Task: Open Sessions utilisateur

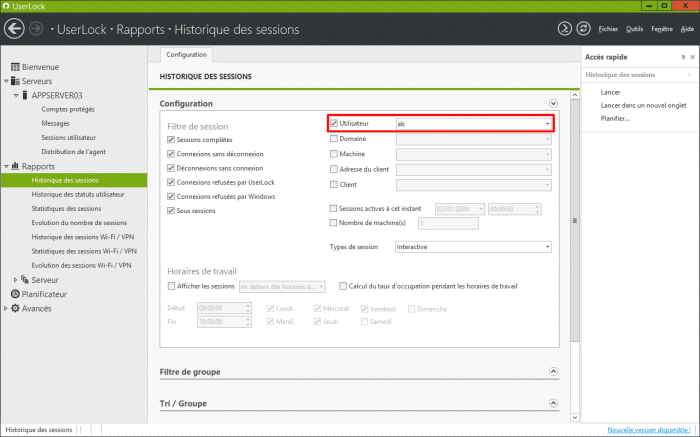Action: point(69,138)
